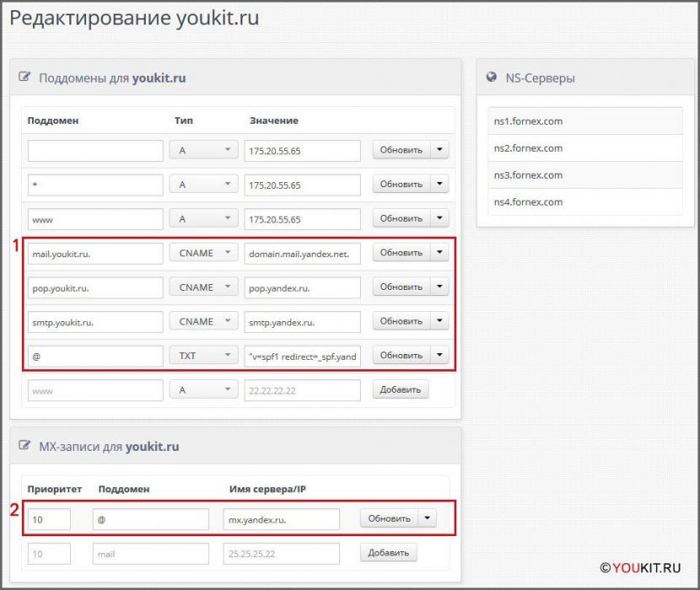Click the edit icon beside MX-записи heading
This screenshot has width=700, height=590.
coord(25,447)
